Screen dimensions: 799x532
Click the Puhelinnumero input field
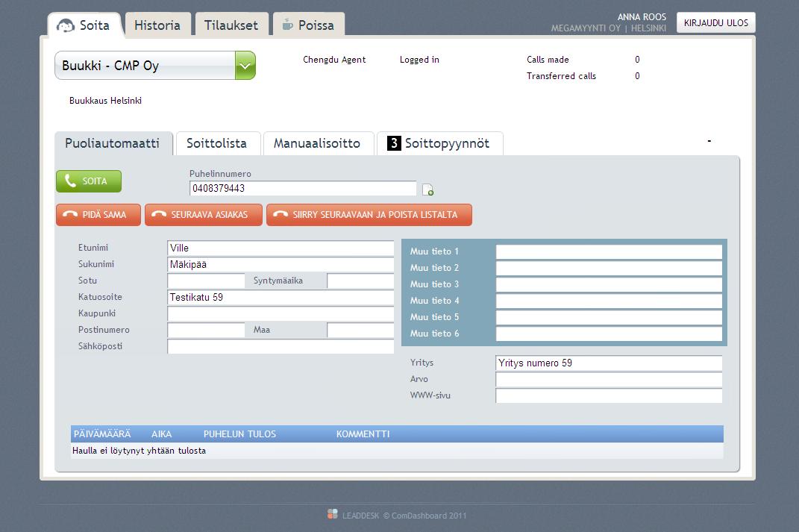click(x=303, y=189)
